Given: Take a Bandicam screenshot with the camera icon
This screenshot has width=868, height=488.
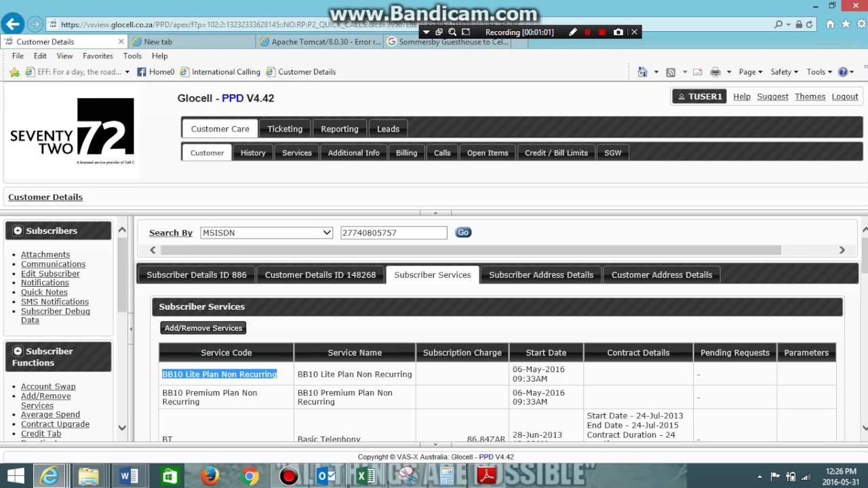Looking at the screenshot, I should [618, 32].
